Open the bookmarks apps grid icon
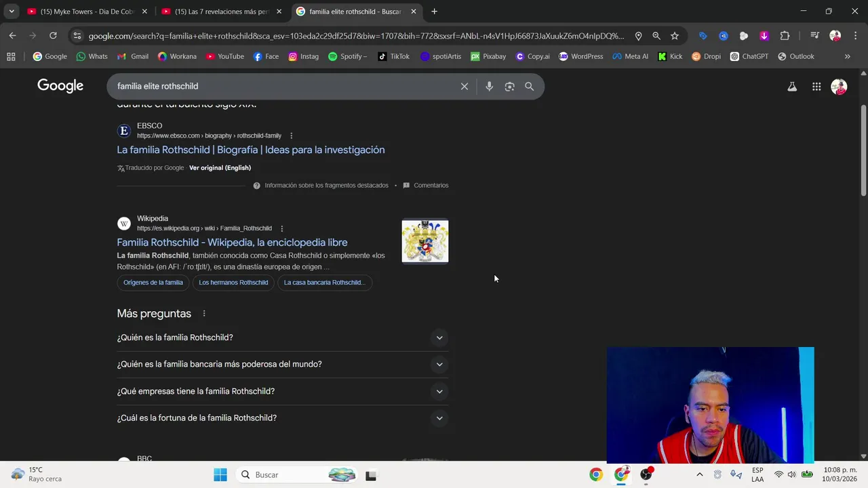 (x=11, y=56)
